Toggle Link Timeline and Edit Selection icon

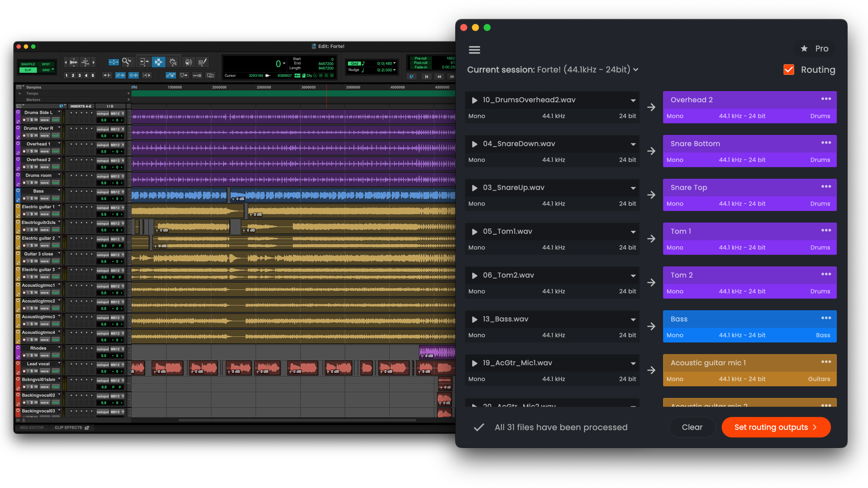pos(120,75)
